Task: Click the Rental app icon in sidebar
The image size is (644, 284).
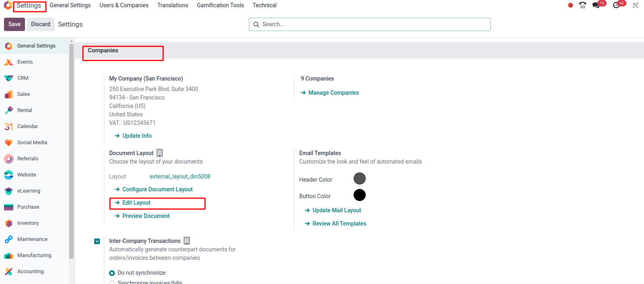Action: 8,110
